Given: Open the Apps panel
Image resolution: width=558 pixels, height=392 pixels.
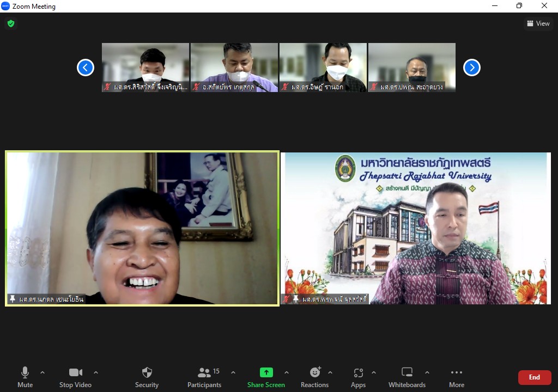Looking at the screenshot, I should point(359,377).
